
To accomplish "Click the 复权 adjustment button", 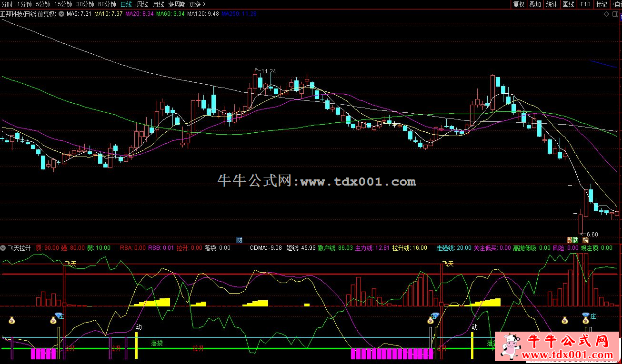I will (519, 4).
